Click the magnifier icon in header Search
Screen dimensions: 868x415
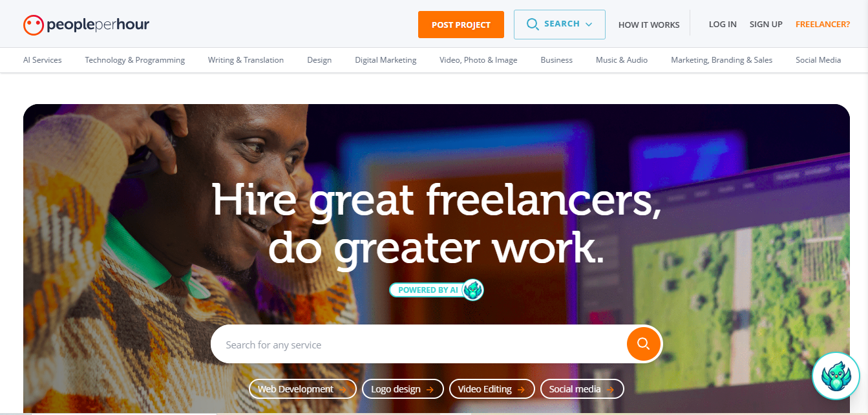pos(533,25)
